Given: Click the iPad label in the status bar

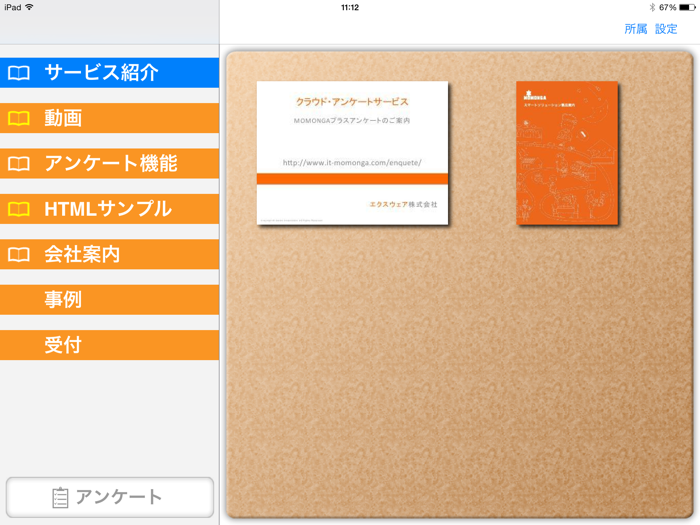Looking at the screenshot, I should (x=12, y=7).
